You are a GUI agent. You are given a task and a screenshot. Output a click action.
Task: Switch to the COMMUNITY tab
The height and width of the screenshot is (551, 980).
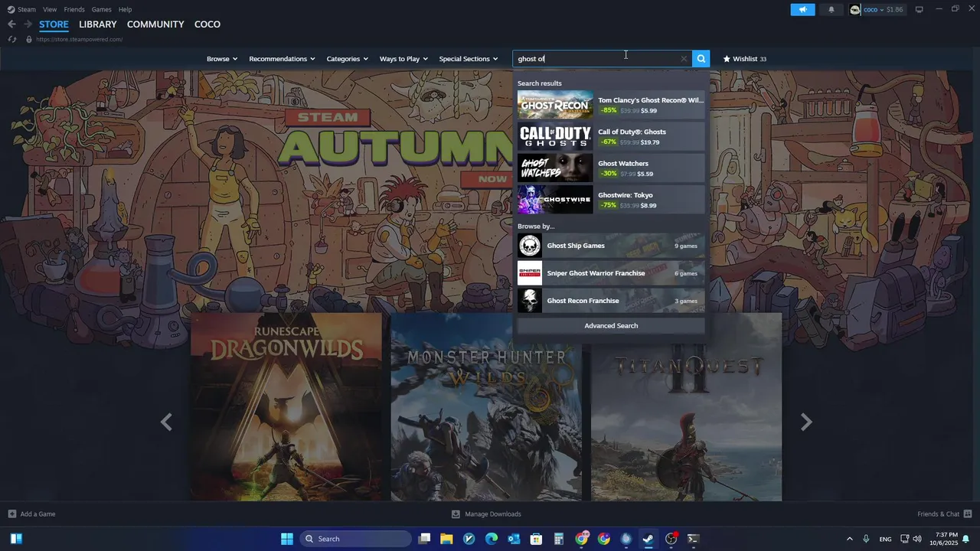coord(155,24)
